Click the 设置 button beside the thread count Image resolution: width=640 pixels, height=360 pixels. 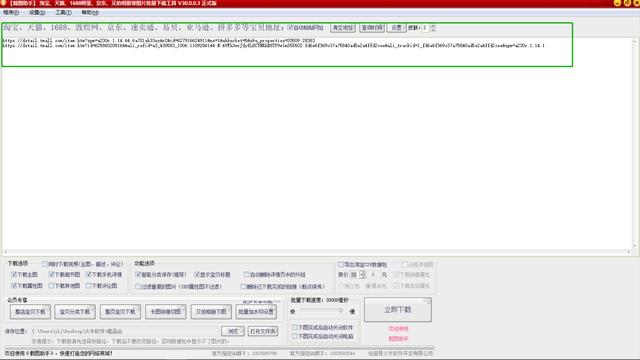click(396, 28)
